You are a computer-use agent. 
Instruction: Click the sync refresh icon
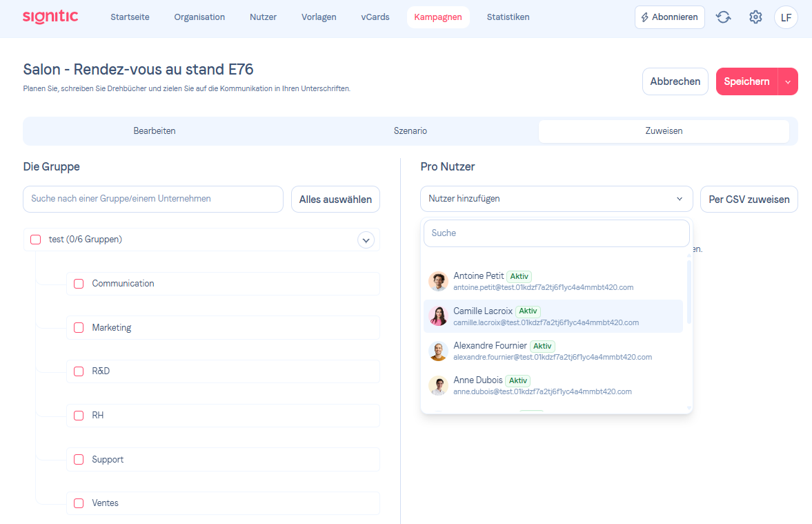click(724, 17)
